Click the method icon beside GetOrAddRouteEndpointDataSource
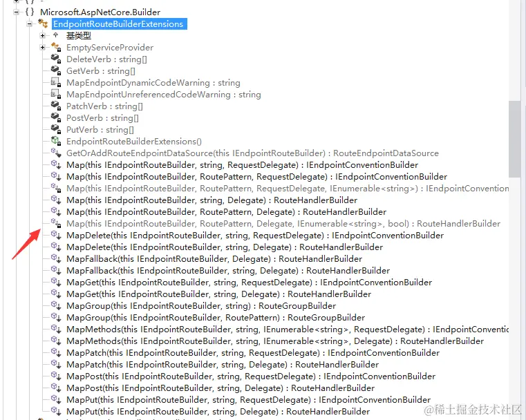This screenshot has height=420, width=526. click(x=56, y=153)
